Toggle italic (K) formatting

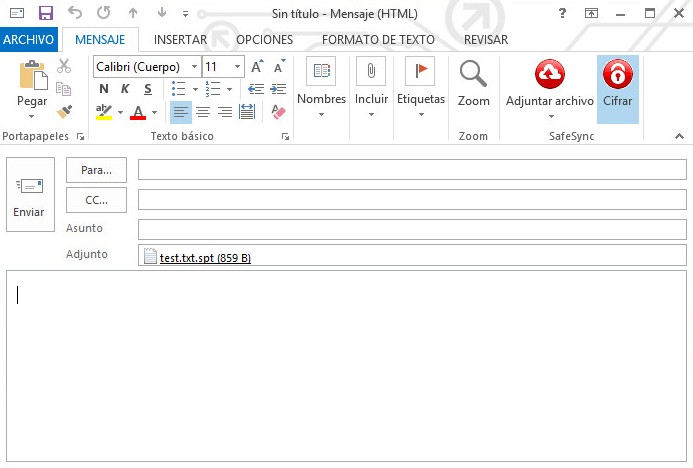pos(125,89)
